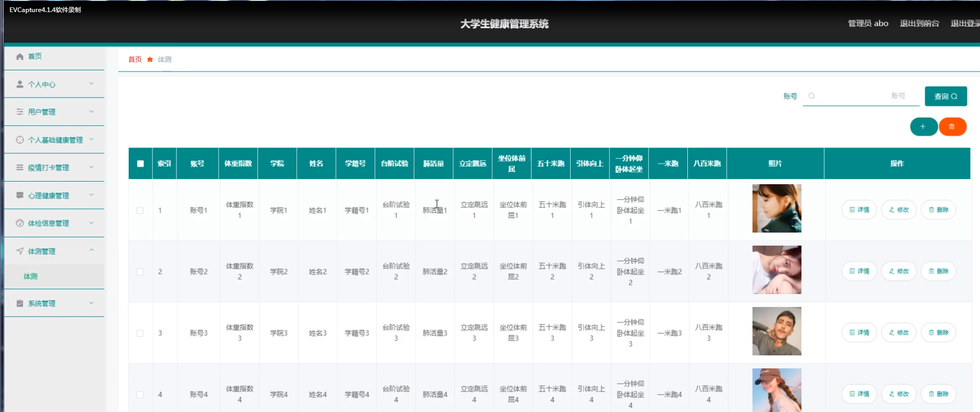Click the 体重指数 column header
Image resolution: width=980 pixels, height=412 pixels.
pyautogui.click(x=239, y=163)
